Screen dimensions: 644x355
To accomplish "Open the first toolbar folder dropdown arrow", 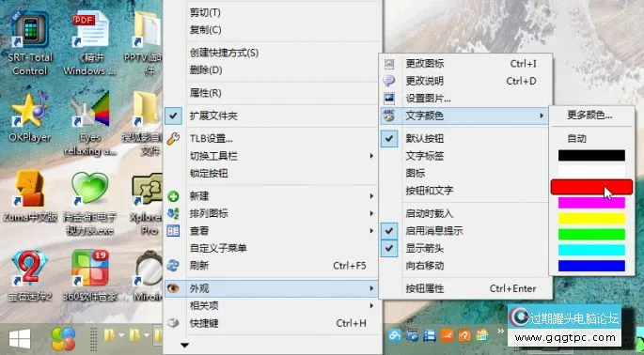I will [120, 336].
